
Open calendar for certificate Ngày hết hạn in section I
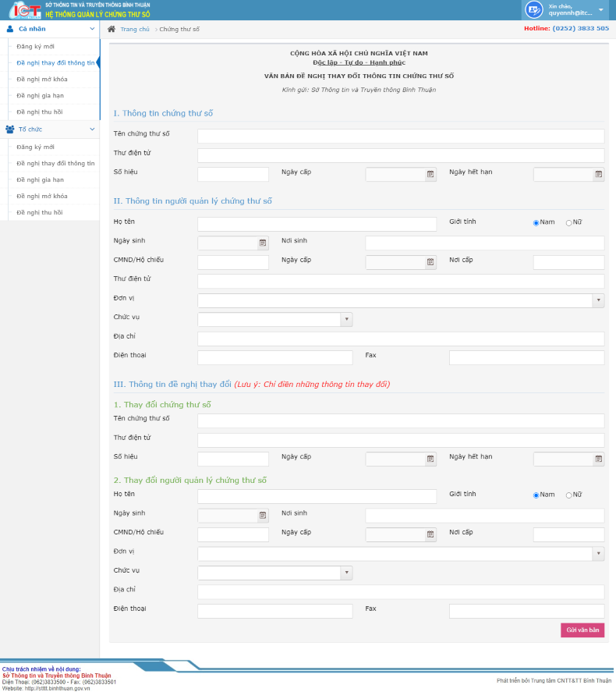599,175
